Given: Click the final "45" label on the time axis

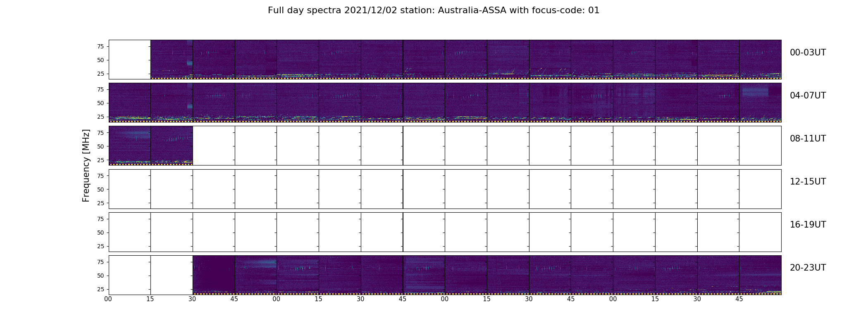Looking at the screenshot, I should [739, 299].
